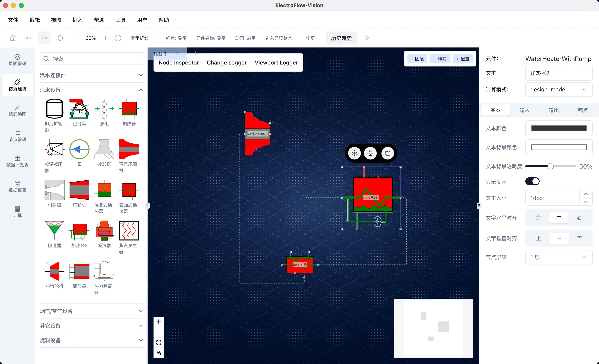Open the 视图 menu
599x364 pixels.
[x=56, y=20]
